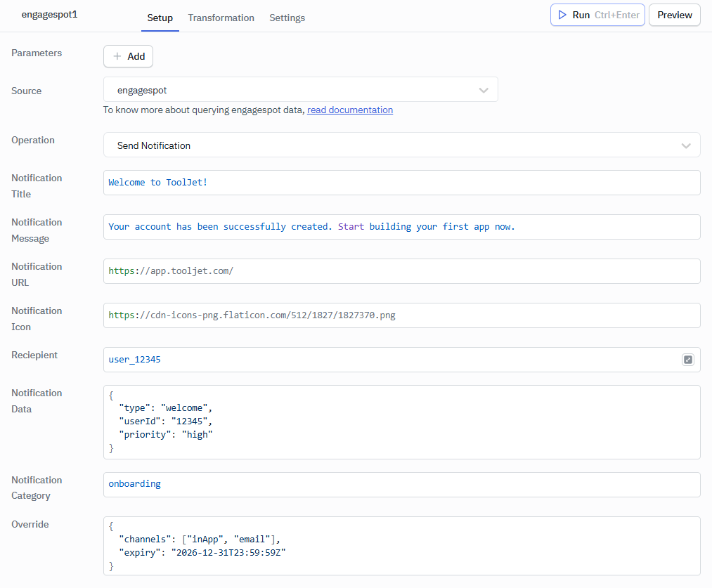712x588 pixels.
Task: Click the Preview button
Action: [x=674, y=15]
